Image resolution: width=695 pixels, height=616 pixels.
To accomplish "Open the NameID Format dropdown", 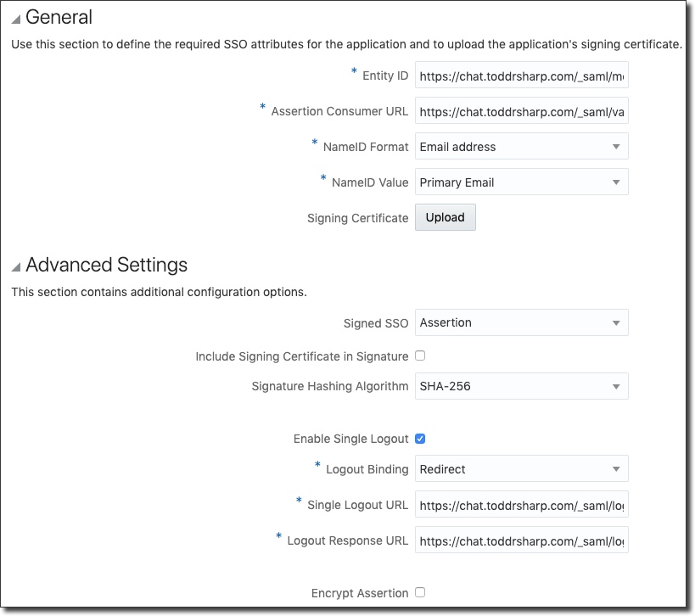I will [521, 147].
